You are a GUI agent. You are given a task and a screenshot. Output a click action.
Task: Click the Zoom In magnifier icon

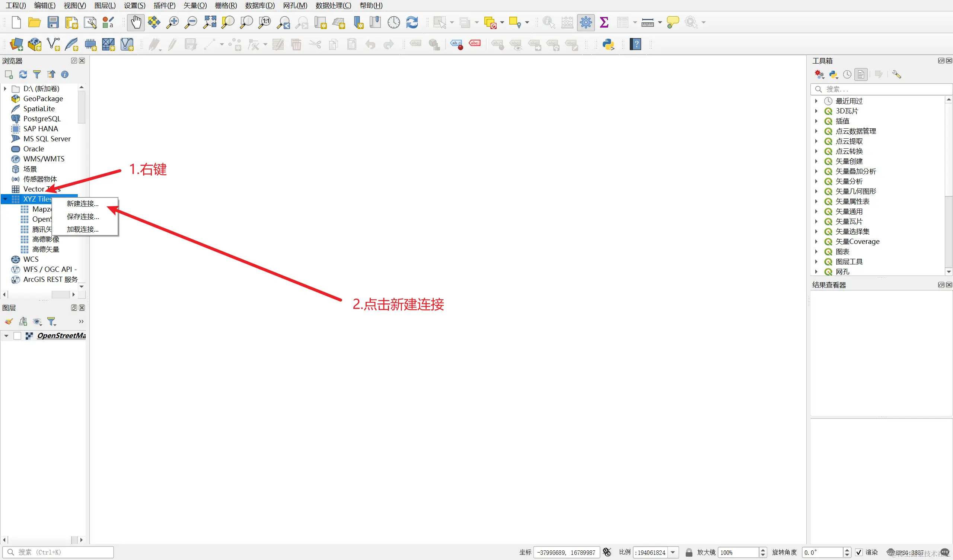(x=172, y=22)
